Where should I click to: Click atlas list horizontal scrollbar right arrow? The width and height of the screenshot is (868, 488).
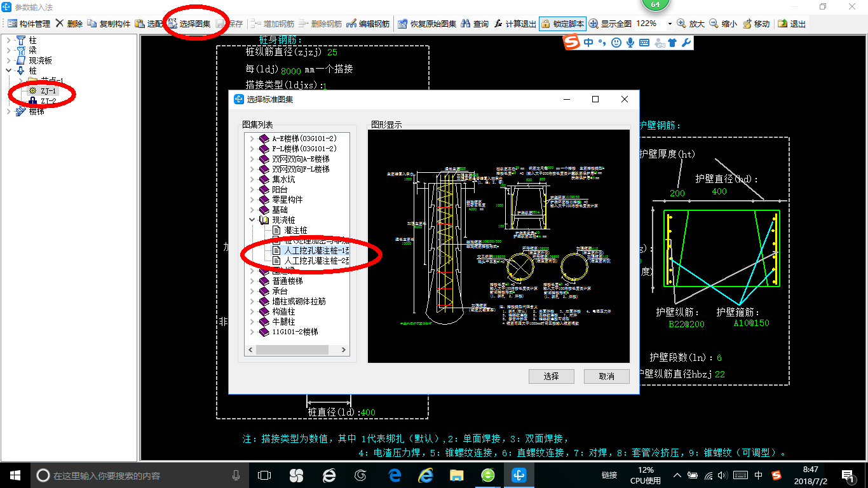click(x=344, y=350)
